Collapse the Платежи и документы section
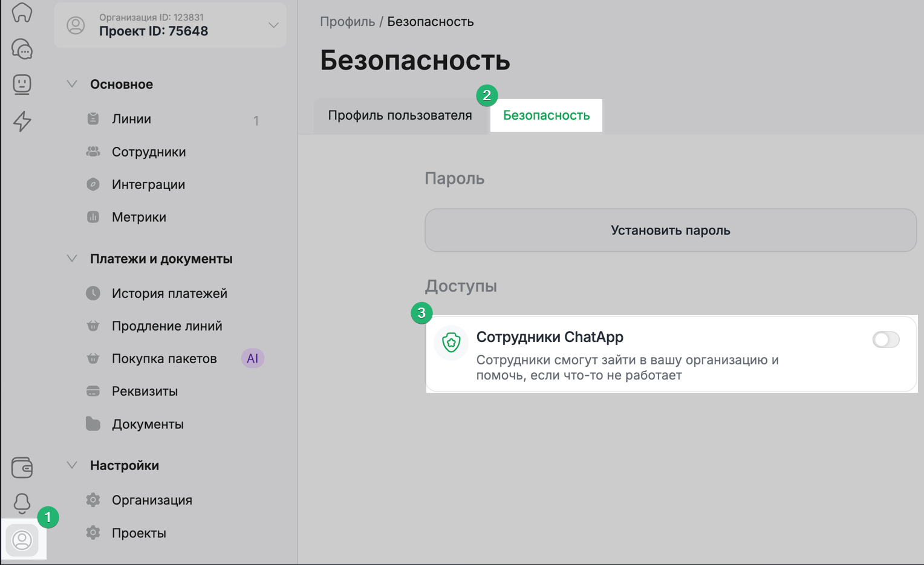This screenshot has width=924, height=565. 72,259
